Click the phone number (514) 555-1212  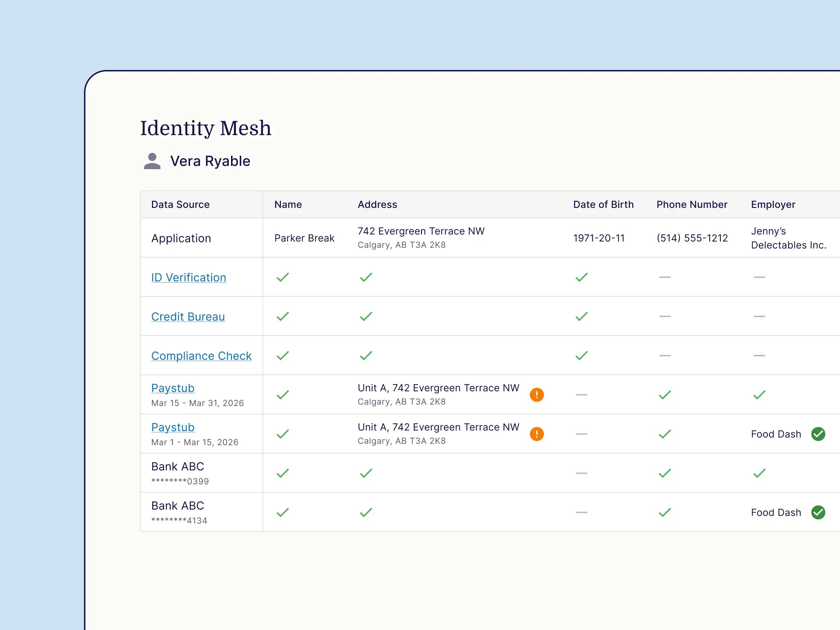click(692, 238)
